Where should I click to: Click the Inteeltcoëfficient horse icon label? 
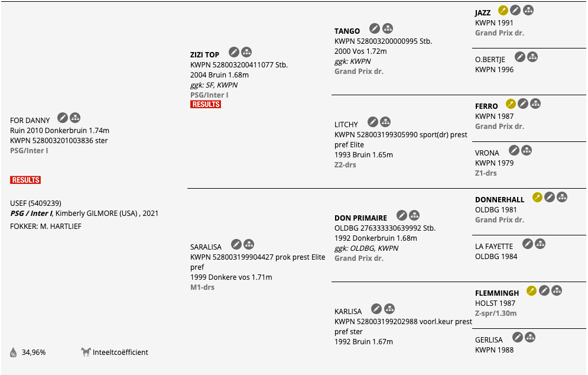(115, 352)
